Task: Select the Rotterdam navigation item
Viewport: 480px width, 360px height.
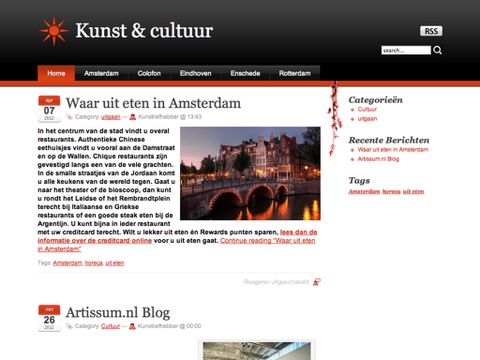Action: (x=295, y=73)
